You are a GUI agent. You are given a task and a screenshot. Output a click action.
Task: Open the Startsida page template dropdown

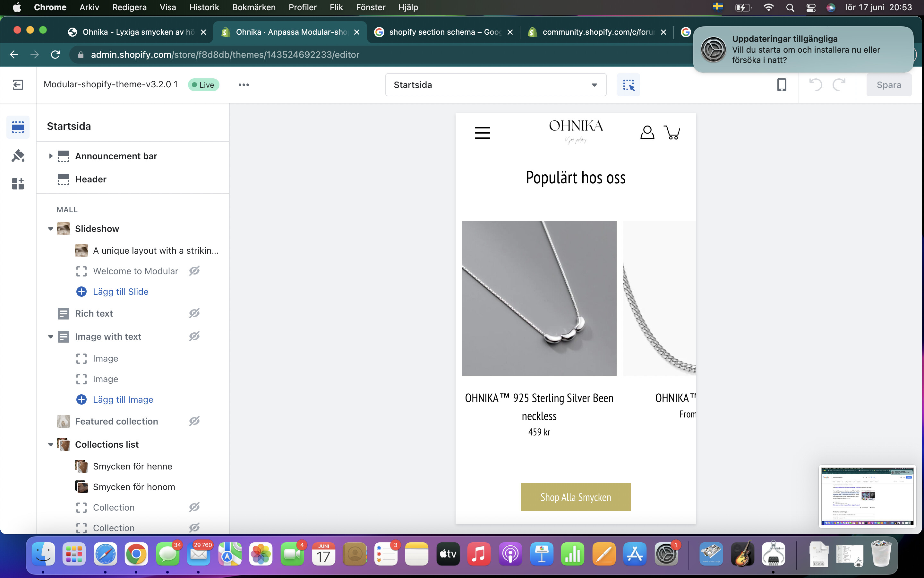pyautogui.click(x=496, y=85)
